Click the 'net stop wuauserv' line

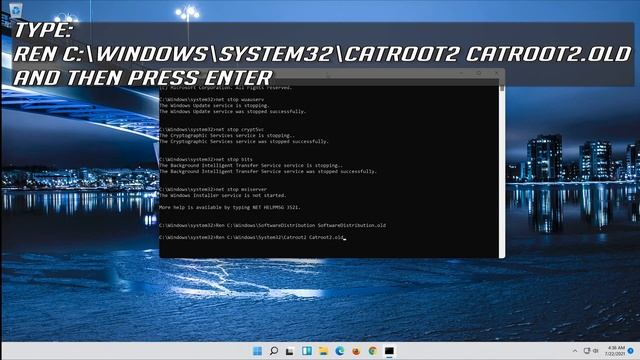coord(211,100)
